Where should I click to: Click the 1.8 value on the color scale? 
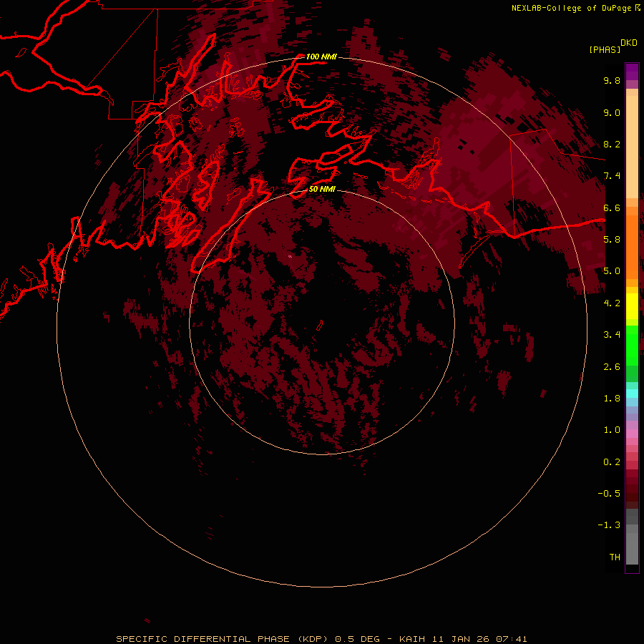612,399
